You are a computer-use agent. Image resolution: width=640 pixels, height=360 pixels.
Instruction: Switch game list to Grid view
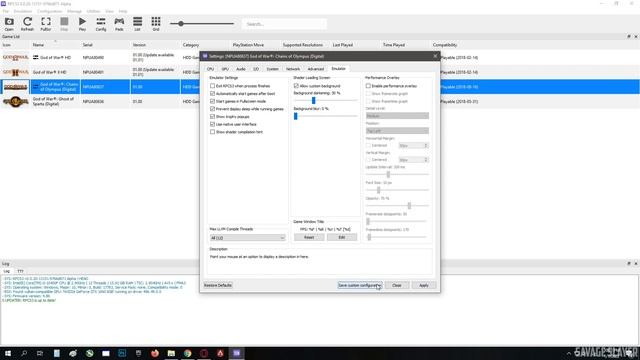[156, 24]
